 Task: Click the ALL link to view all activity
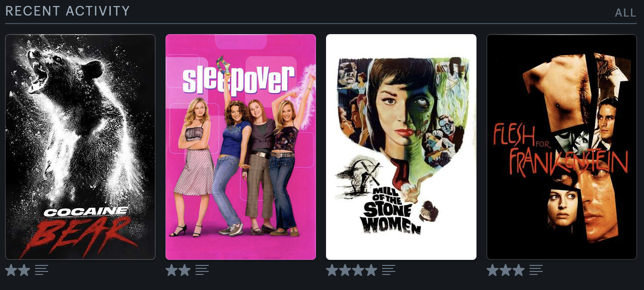coord(625,13)
